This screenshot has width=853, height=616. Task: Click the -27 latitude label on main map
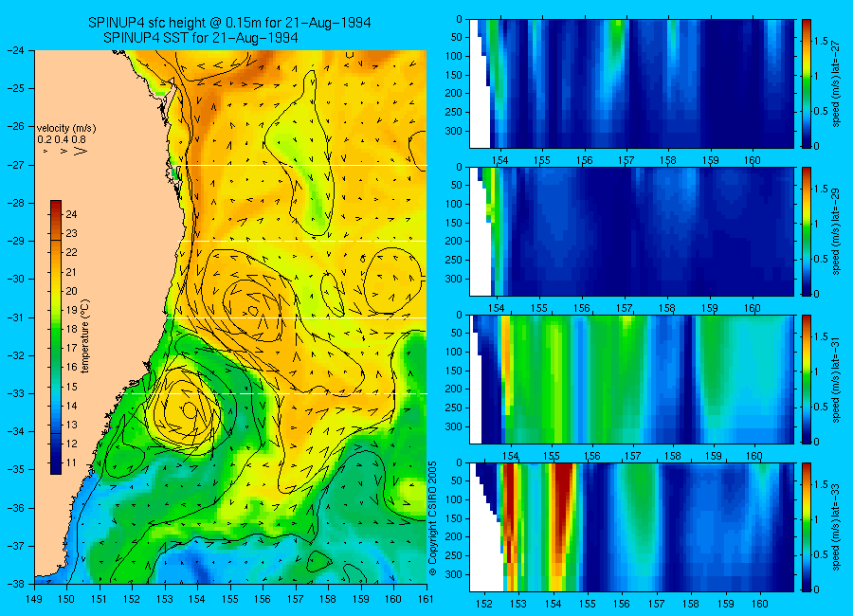point(15,164)
